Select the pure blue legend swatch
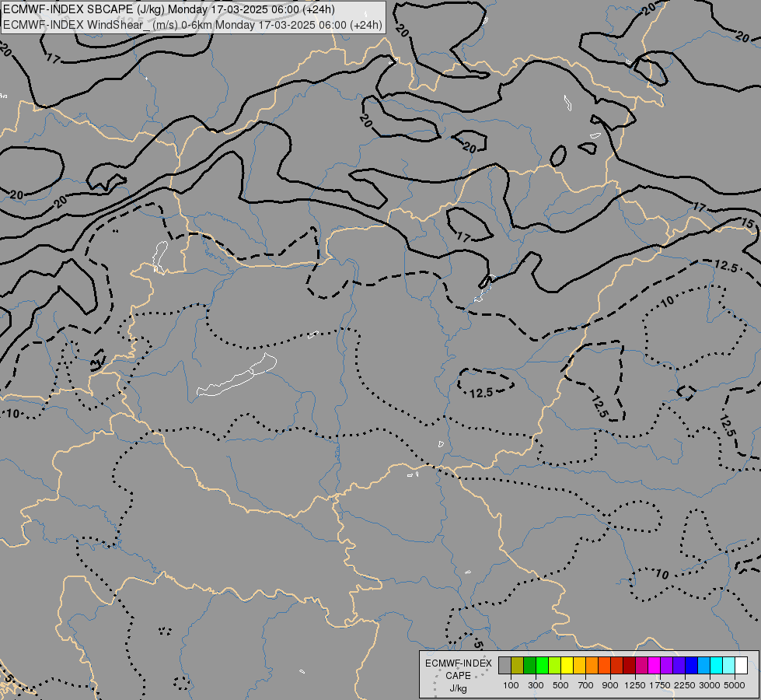This screenshot has width=761, height=700. tap(691, 666)
